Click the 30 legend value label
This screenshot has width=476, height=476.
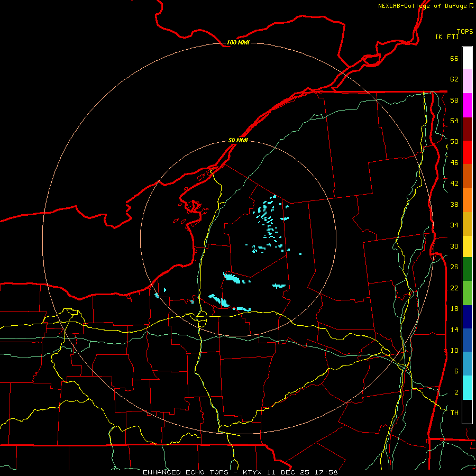(x=454, y=246)
